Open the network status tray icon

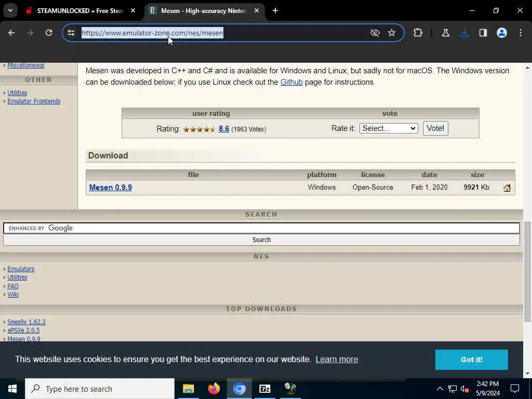coord(453,389)
